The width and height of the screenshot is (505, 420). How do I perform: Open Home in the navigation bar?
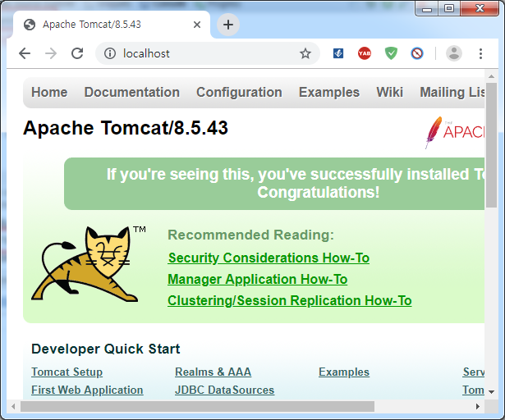49,93
